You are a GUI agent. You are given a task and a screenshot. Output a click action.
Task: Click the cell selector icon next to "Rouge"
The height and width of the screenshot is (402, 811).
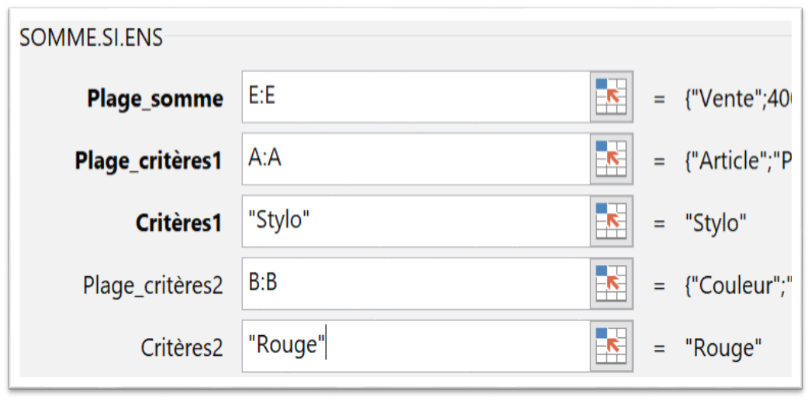click(611, 345)
